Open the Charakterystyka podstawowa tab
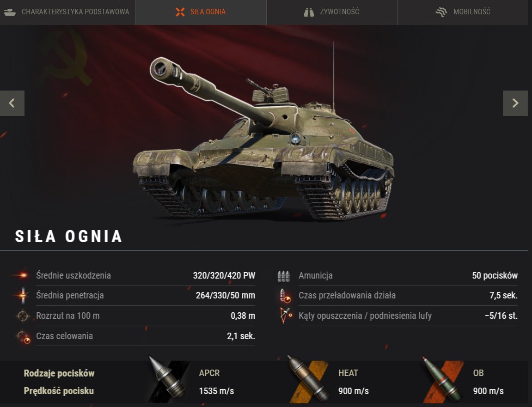This screenshot has width=532, height=407. click(67, 12)
